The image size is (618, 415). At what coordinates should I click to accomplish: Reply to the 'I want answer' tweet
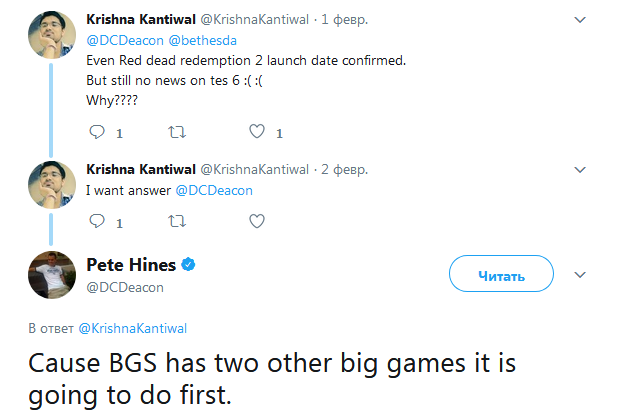pyautogui.click(x=97, y=221)
